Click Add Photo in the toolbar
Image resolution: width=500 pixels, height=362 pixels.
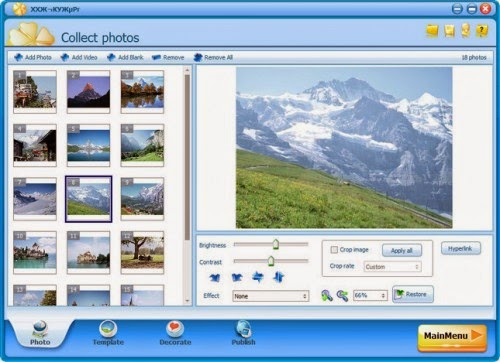[33, 57]
